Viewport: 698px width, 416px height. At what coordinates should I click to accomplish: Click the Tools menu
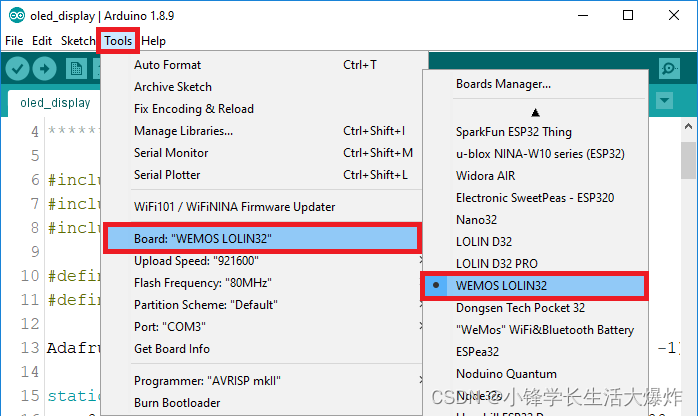[118, 41]
